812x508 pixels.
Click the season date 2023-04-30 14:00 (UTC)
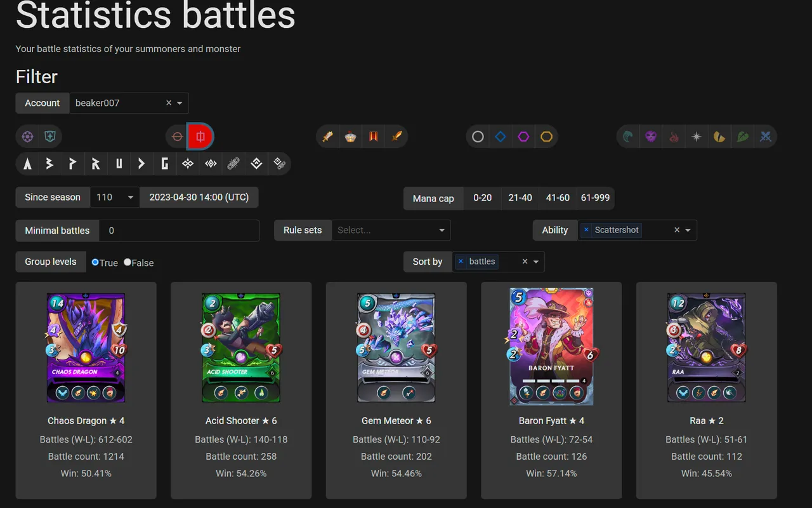199,197
